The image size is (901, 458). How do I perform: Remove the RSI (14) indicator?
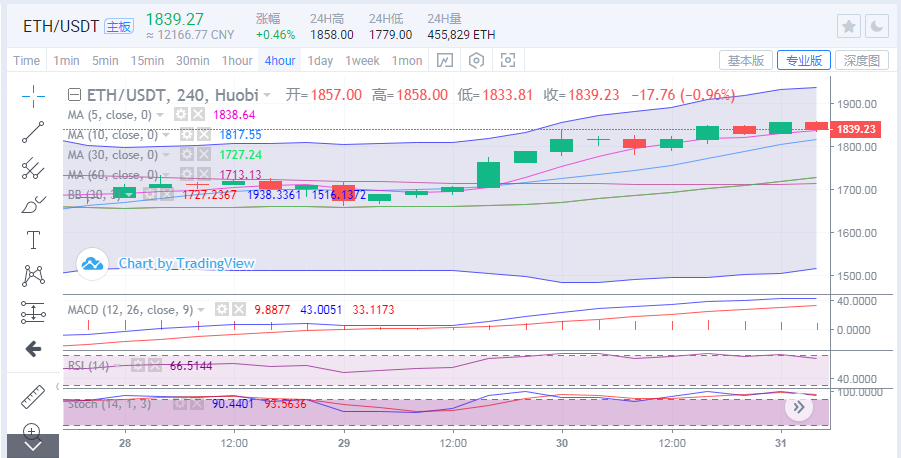tap(153, 365)
